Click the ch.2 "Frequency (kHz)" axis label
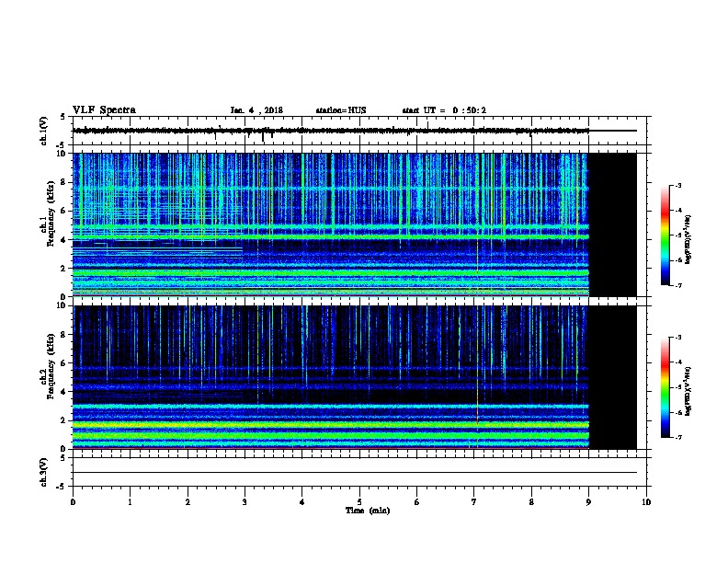The image size is (728, 563). click(51, 366)
